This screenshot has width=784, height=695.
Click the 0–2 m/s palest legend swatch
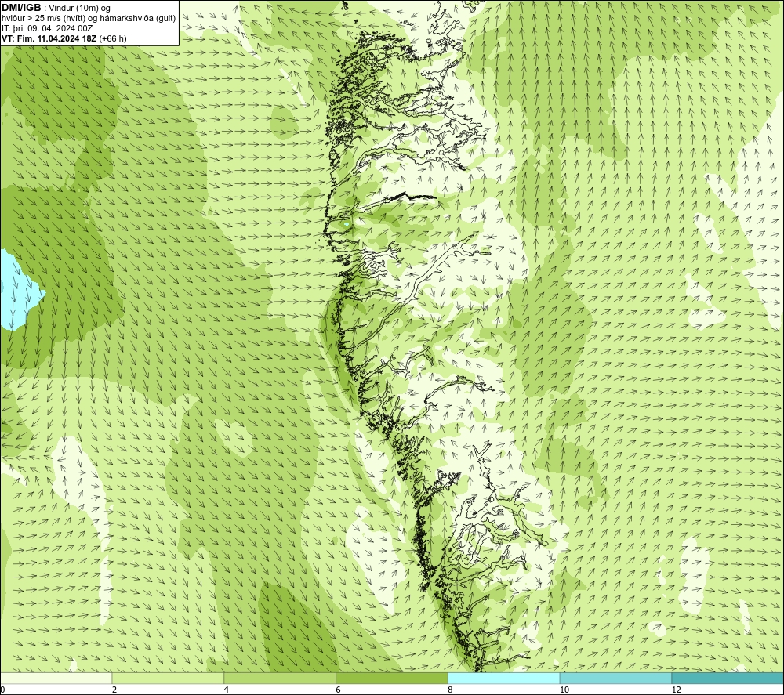coord(56,678)
